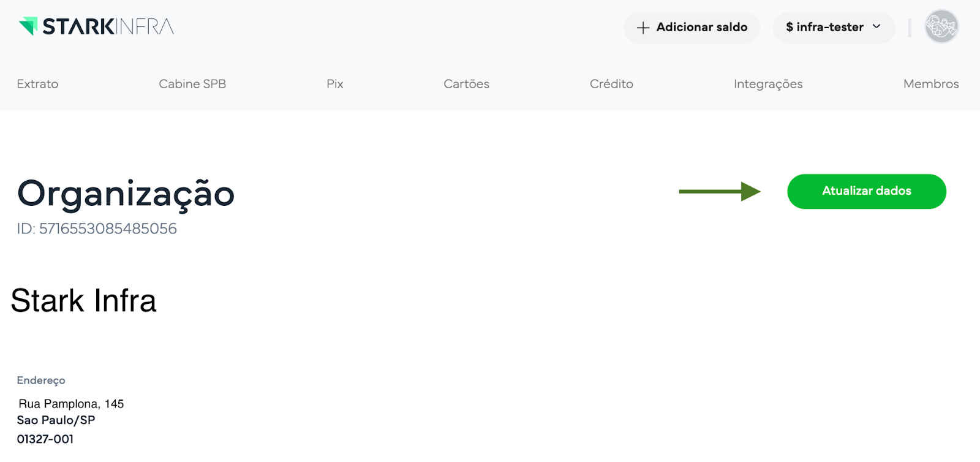Click the 01327-001 postal code
980x462 pixels.
point(45,439)
